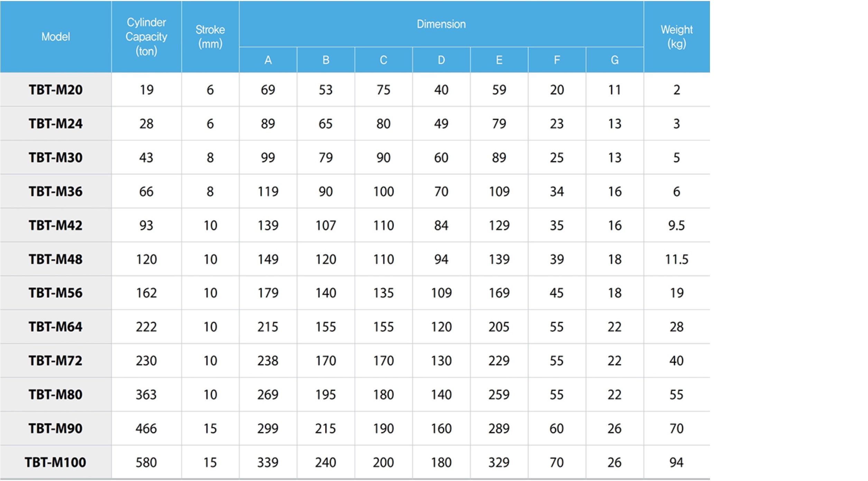Select dimension sub-header D

441,60
